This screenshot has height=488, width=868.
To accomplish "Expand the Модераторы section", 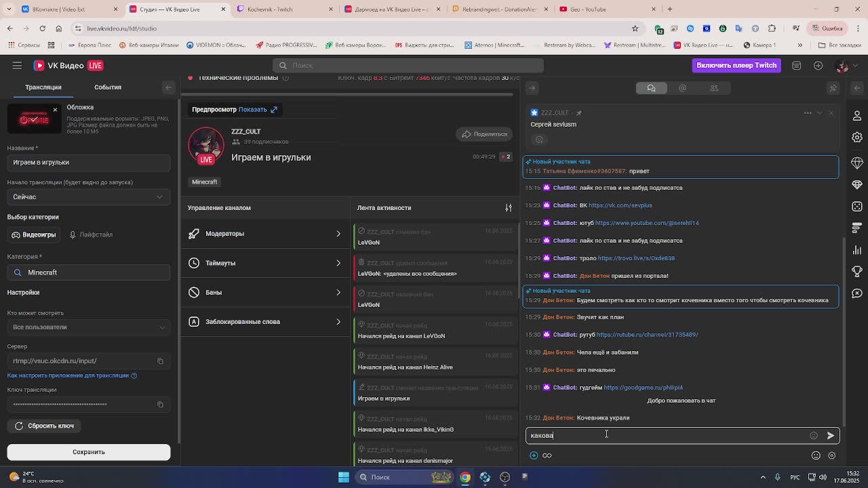I will click(264, 233).
